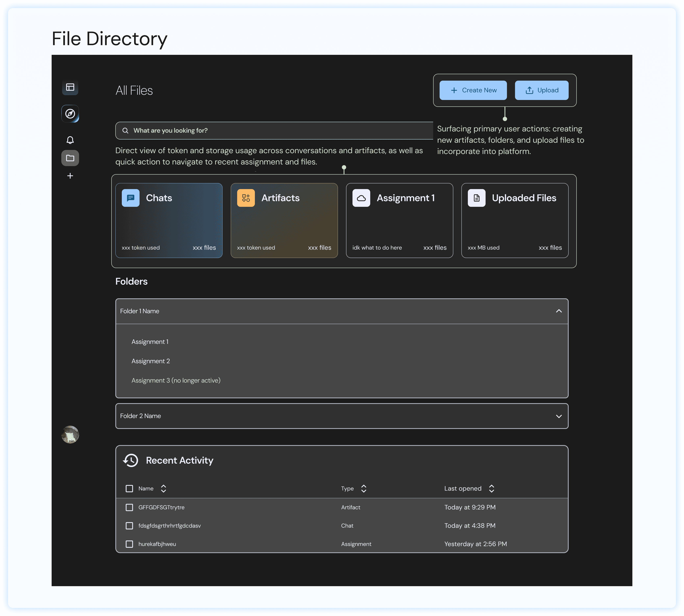Click the dashboard layout icon in sidebar

[70, 87]
